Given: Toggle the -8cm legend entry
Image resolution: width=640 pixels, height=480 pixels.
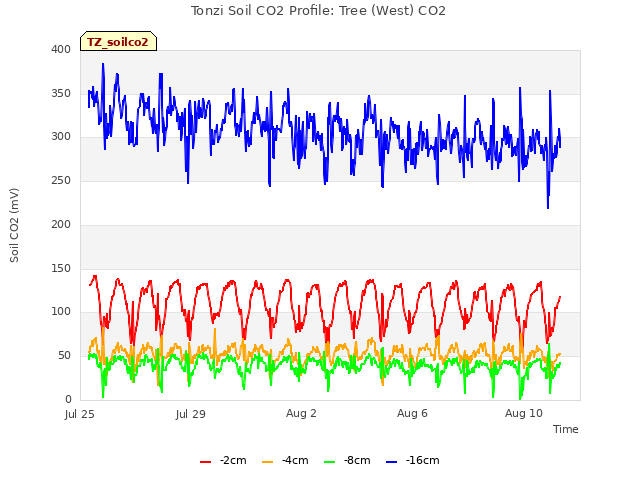Looking at the screenshot, I should click(x=347, y=460).
